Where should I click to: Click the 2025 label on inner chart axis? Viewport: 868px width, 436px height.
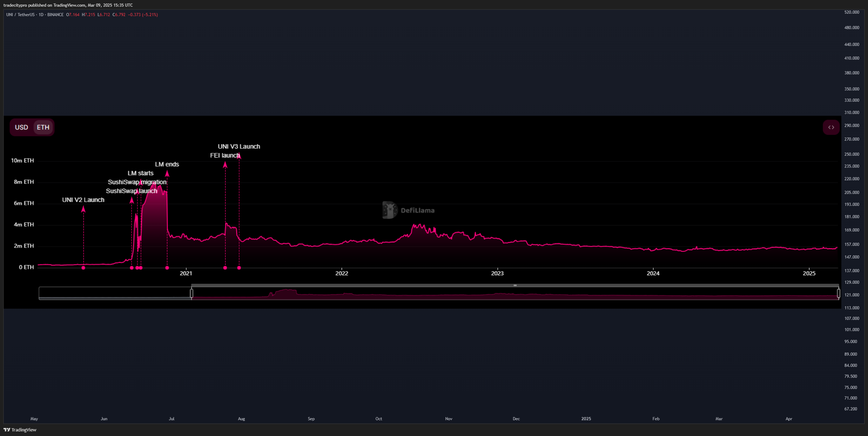tap(809, 274)
